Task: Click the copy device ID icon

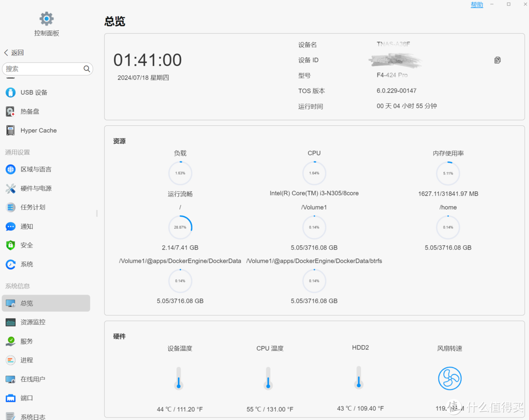Action: click(x=497, y=60)
